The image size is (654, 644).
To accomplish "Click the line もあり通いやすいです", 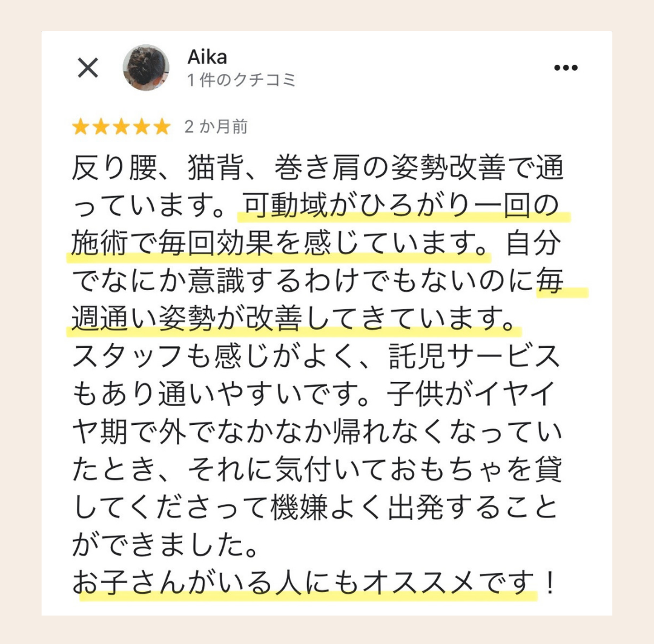I will [x=221, y=394].
